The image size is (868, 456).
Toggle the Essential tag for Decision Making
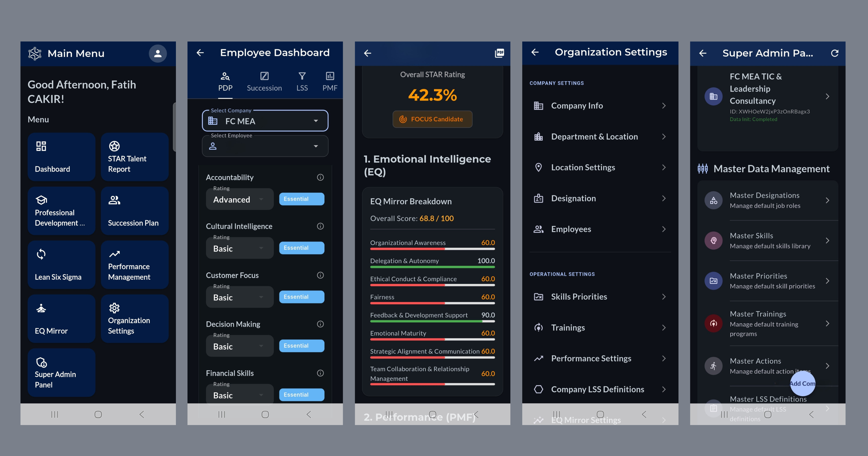[x=301, y=346]
